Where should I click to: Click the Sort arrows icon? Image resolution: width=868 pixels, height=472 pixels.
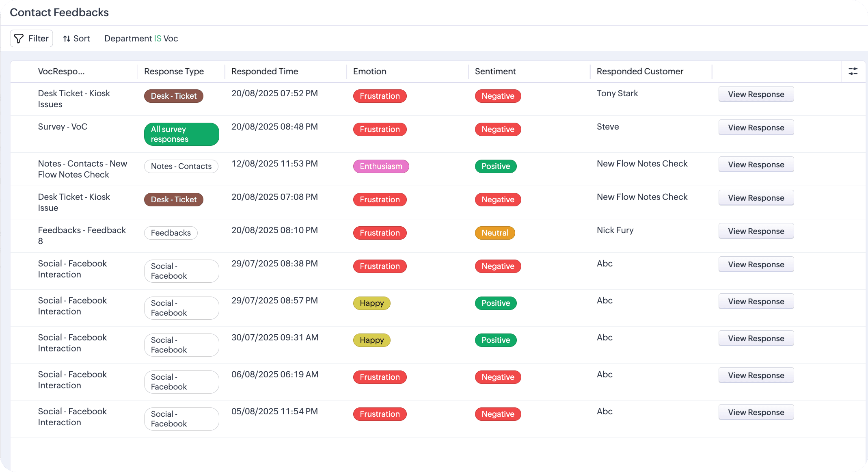67,39
